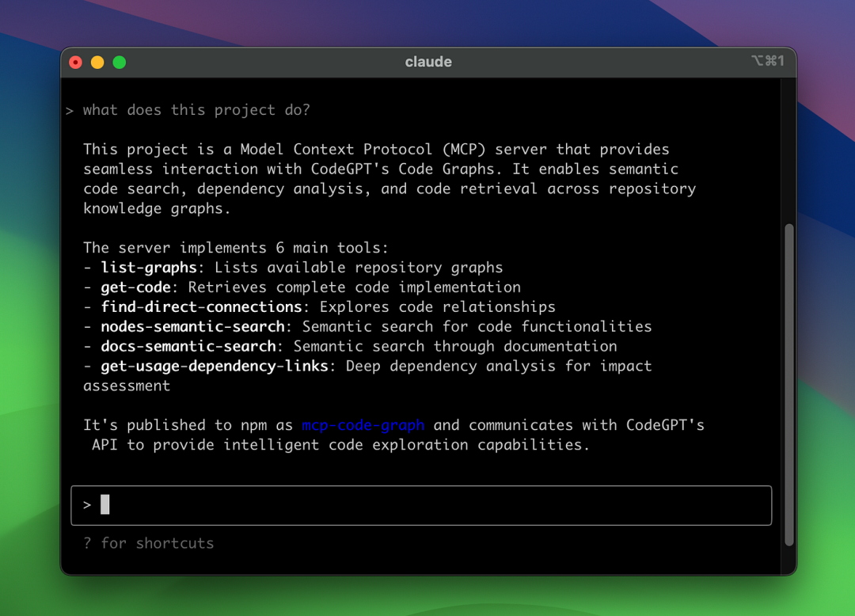The width and height of the screenshot is (855, 616).
Task: Click the 'claude' window title
Action: tap(428, 62)
